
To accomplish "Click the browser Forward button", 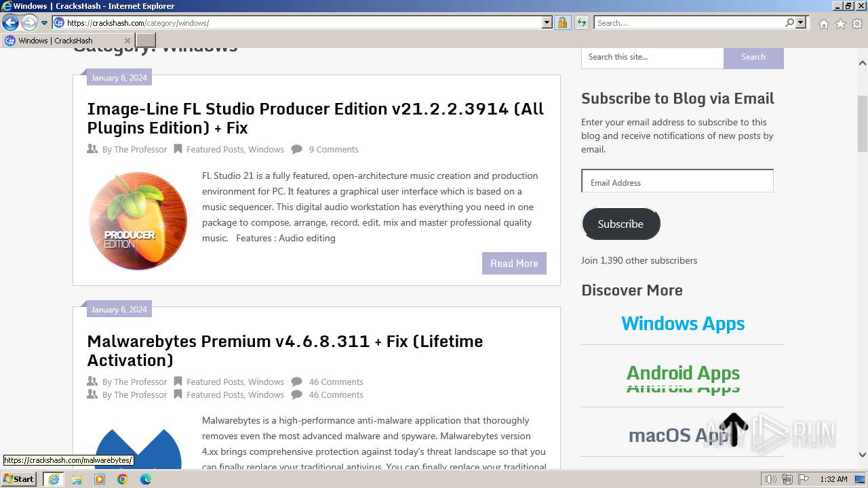I will (x=29, y=23).
